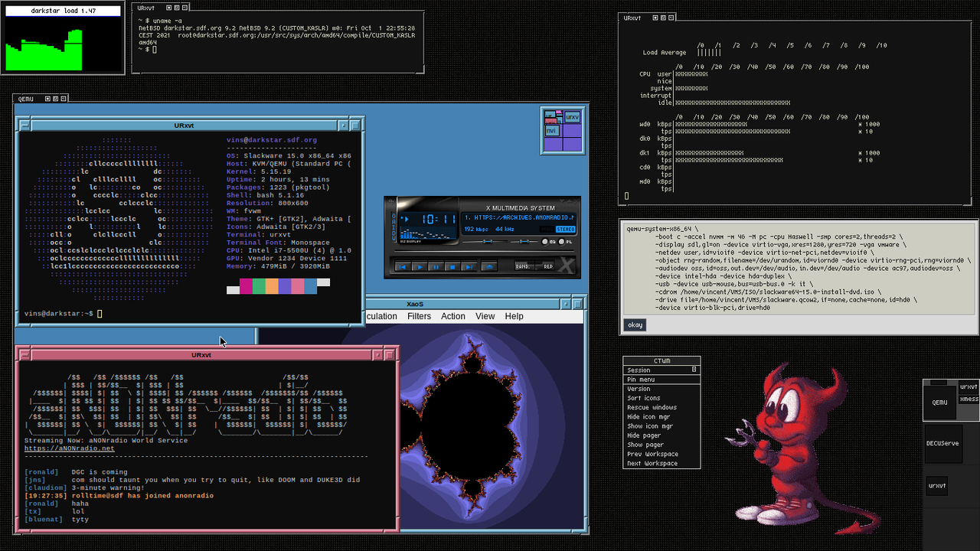Maximize the pink URxvt window
980x551 pixels.
[390, 354]
